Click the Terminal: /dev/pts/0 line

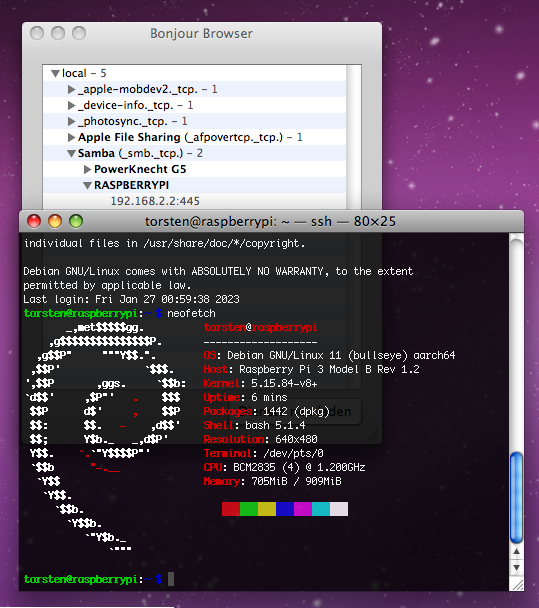pos(264,453)
